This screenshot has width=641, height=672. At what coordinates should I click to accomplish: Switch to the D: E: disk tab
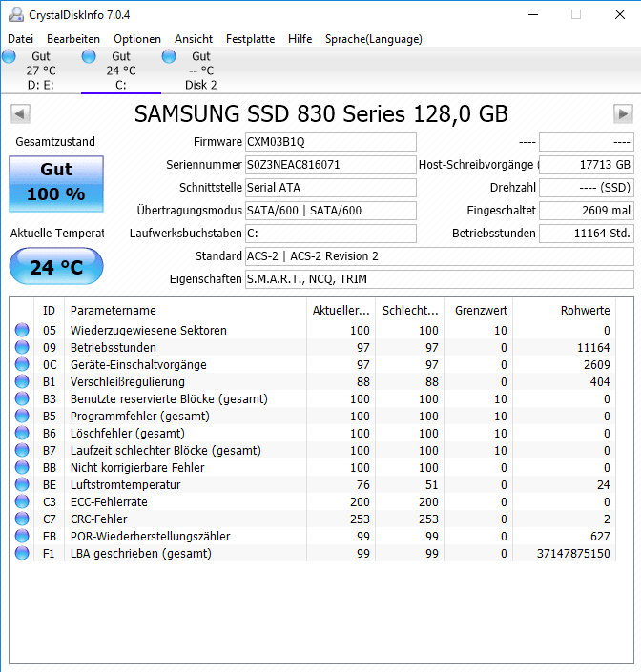41,71
